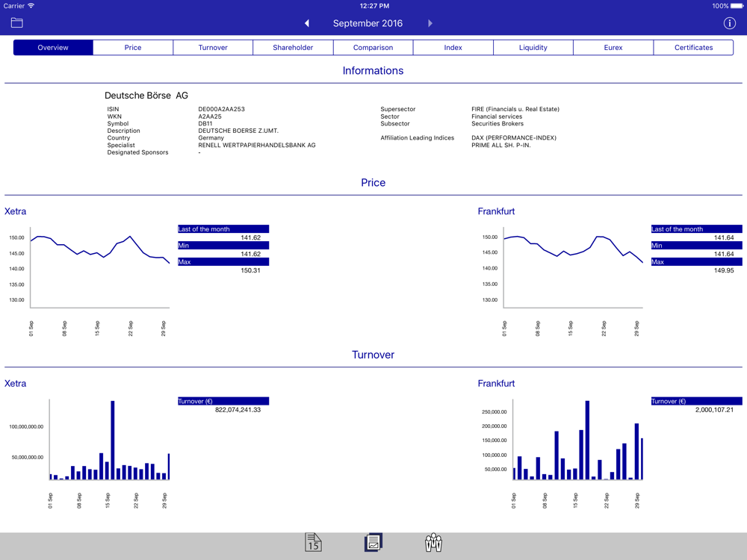
Task: Tap the Frankfurt price Min label
Action: (x=696, y=246)
